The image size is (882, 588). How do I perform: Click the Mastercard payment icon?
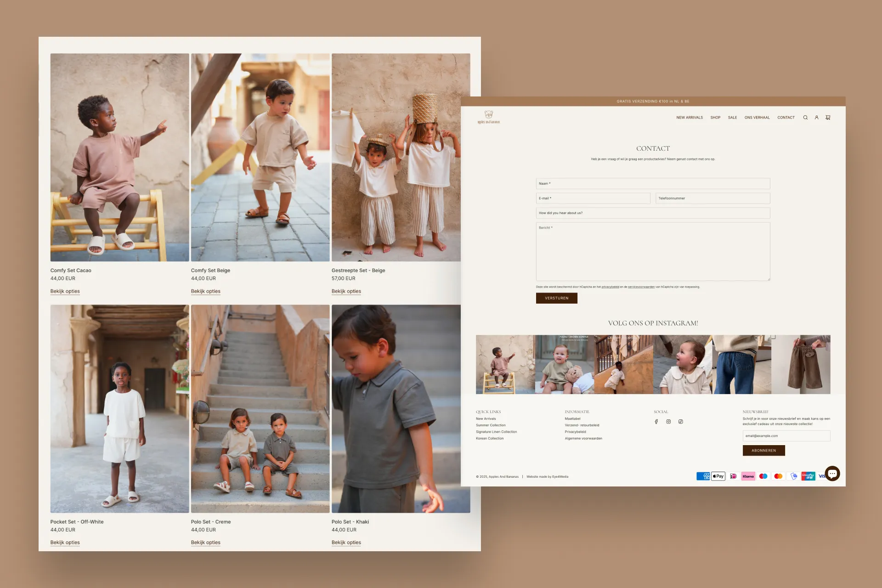(x=778, y=476)
